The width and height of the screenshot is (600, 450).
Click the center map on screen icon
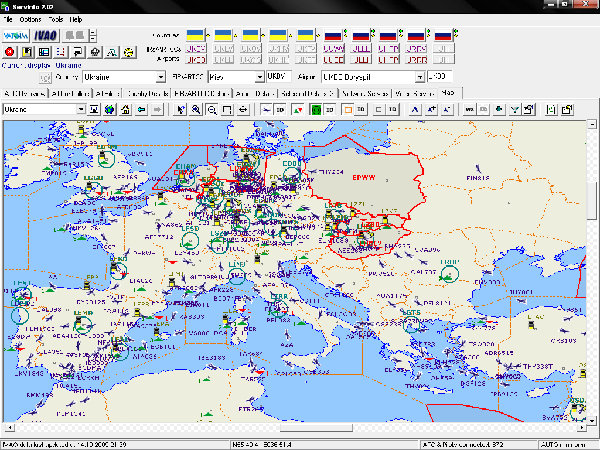click(x=94, y=109)
